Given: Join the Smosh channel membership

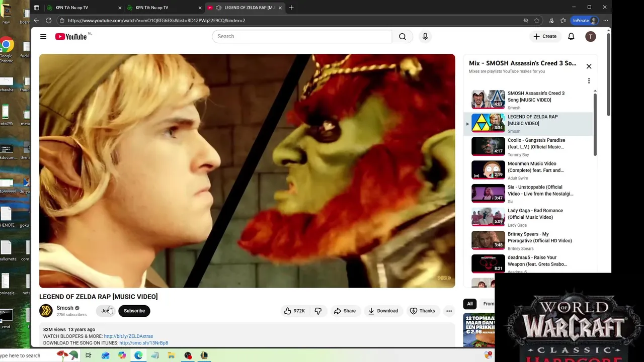Looking at the screenshot, I should [x=106, y=311].
